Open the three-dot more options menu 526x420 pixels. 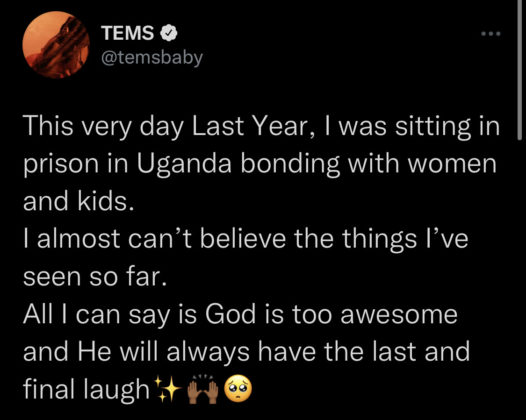[491, 34]
